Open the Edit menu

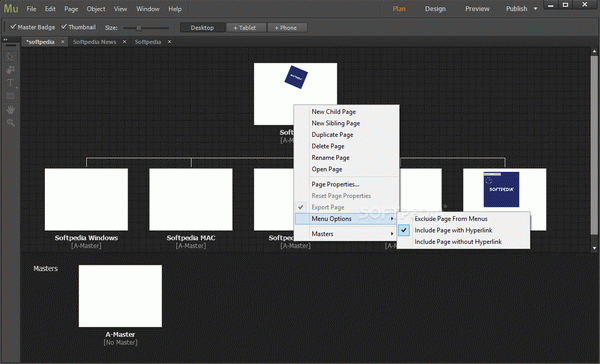click(x=50, y=9)
